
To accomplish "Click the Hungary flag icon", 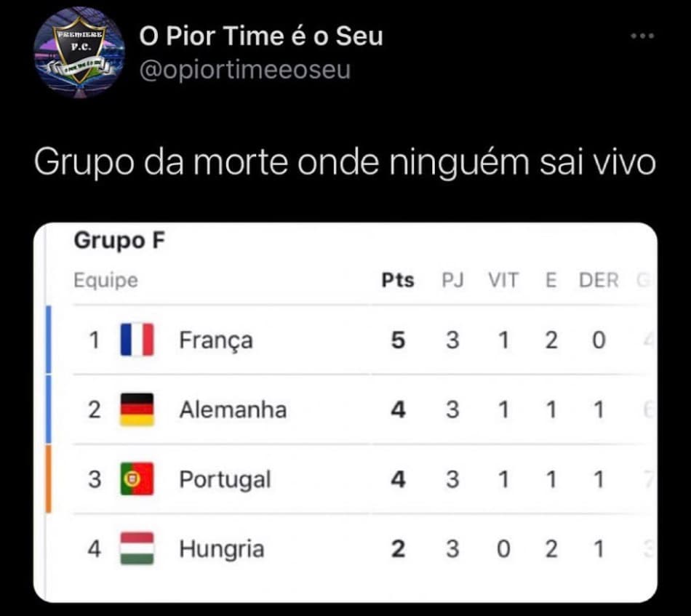I will point(137,548).
